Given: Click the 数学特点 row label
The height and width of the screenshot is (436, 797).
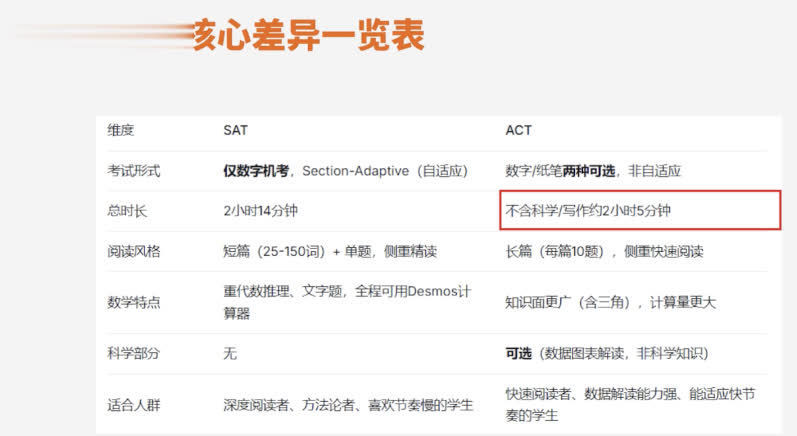Looking at the screenshot, I should 134,302.
